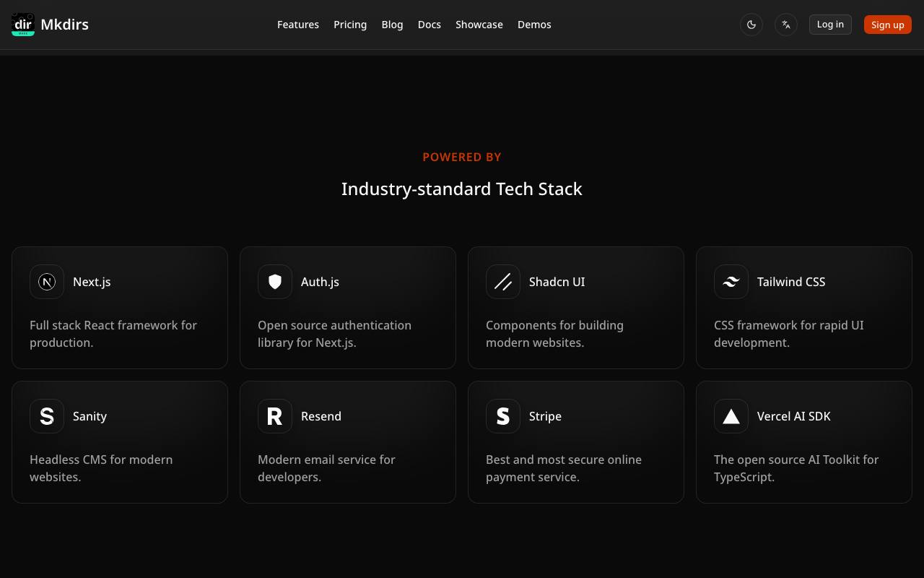Navigate to Showcase
This screenshot has height=578, width=924.
coord(479,25)
